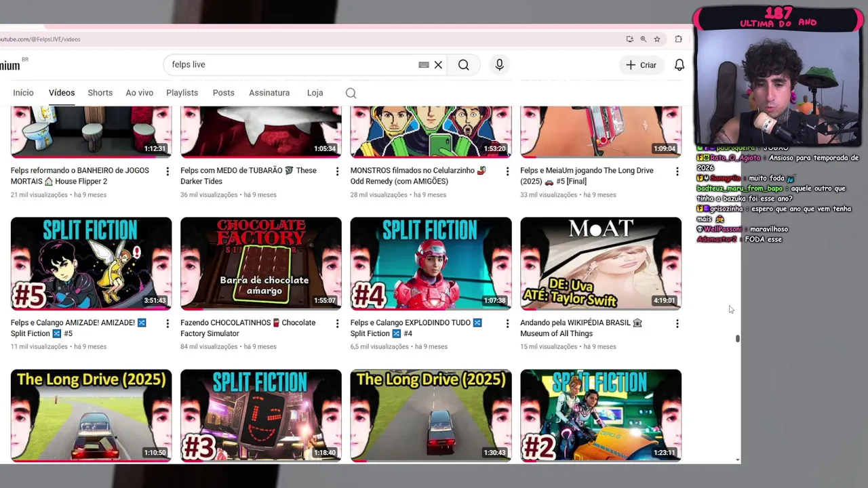Open 'Andando pela WIKIPÉDIA BRASIL' title

(581, 328)
